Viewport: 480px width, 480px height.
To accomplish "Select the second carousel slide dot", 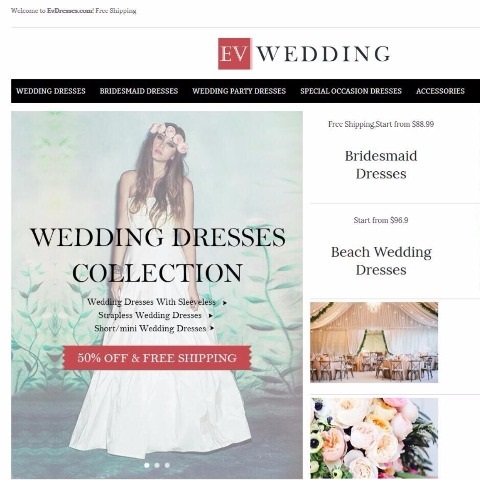I will pos(157,465).
